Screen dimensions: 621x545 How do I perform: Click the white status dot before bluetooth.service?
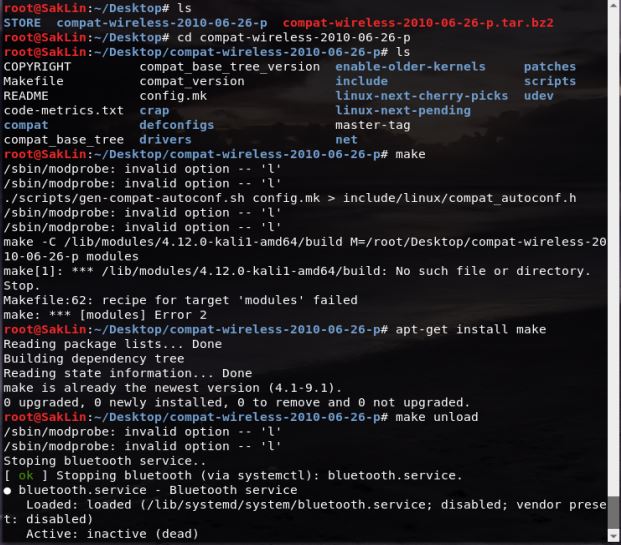pyautogui.click(x=7, y=491)
